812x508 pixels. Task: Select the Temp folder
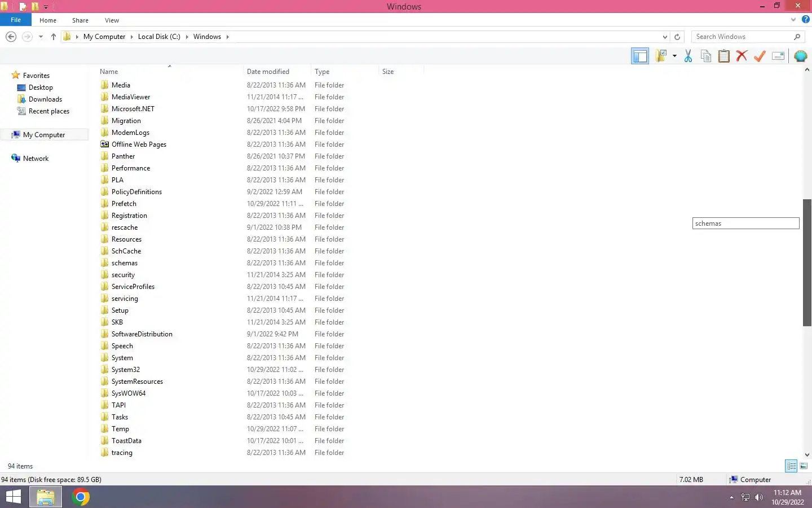tap(120, 429)
